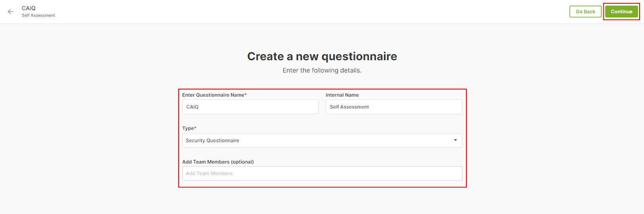
Task: Select the Enter Questionnaire Name label
Action: (213, 95)
